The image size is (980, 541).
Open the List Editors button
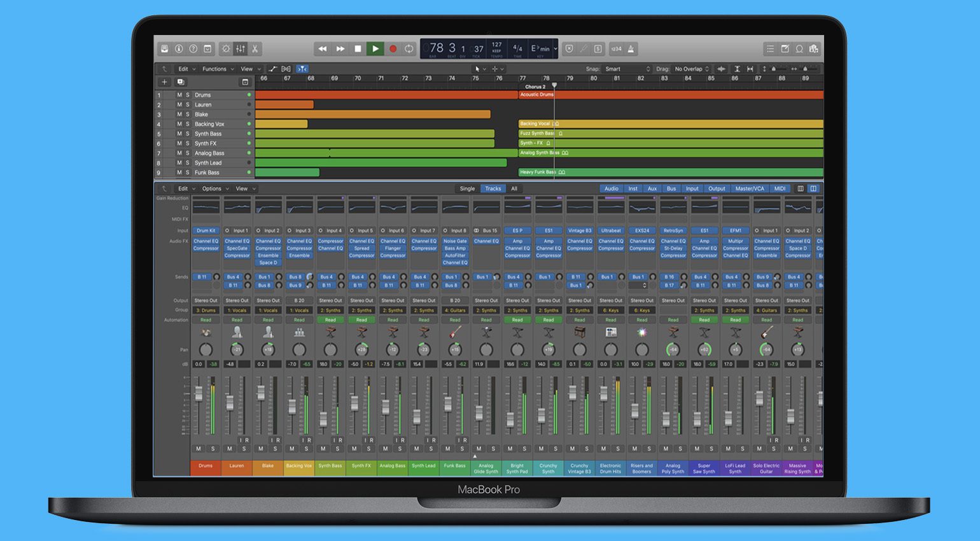click(771, 49)
